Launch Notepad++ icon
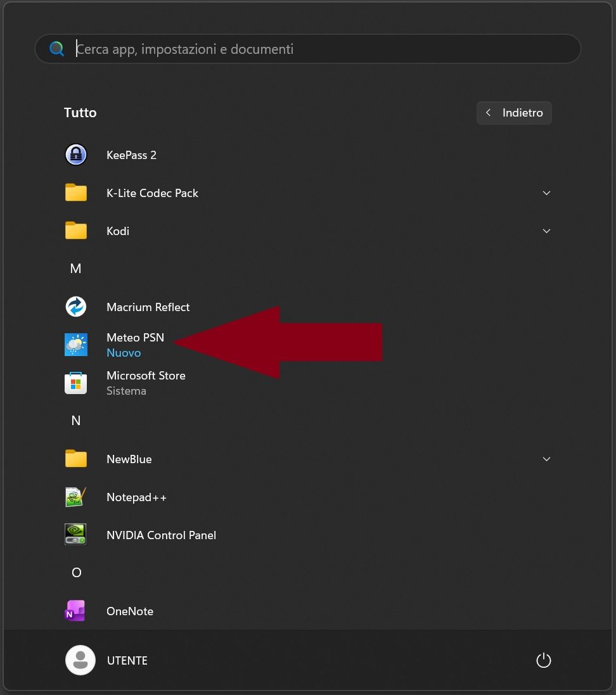 tap(76, 497)
